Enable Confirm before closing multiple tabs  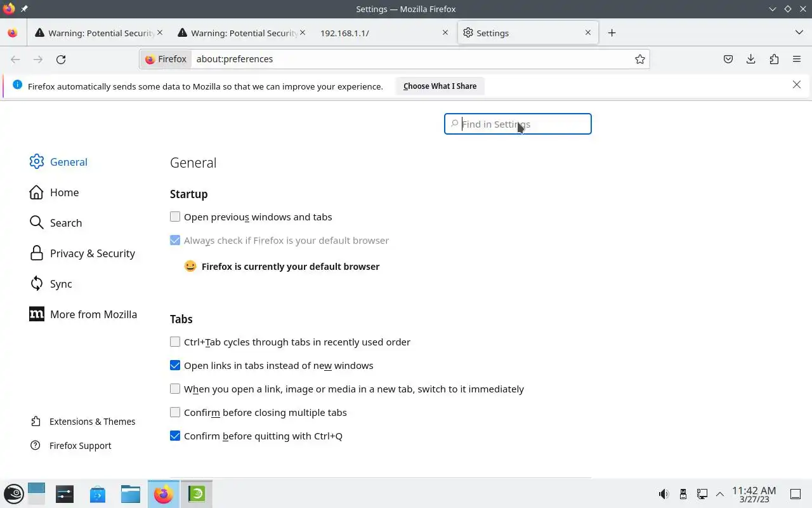pos(175,412)
